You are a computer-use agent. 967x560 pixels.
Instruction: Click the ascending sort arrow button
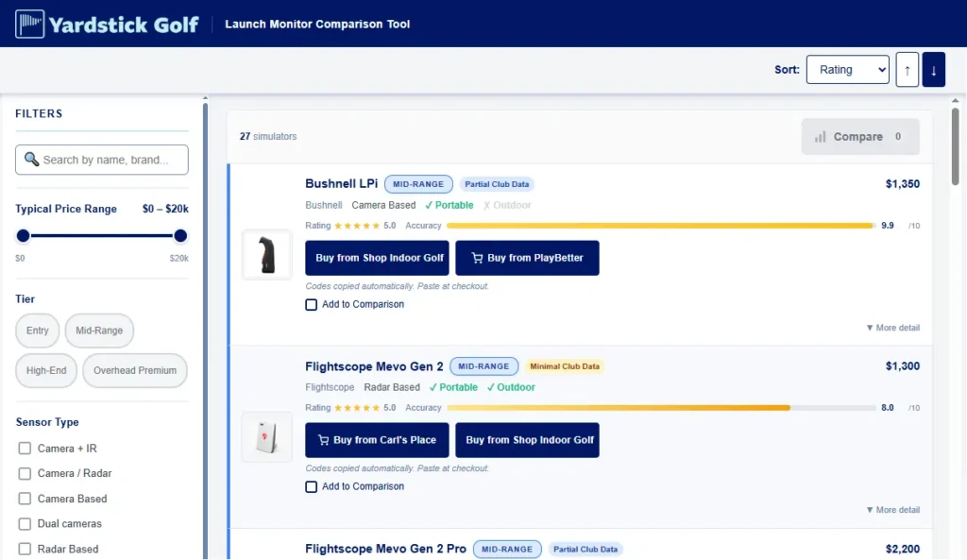tap(908, 70)
